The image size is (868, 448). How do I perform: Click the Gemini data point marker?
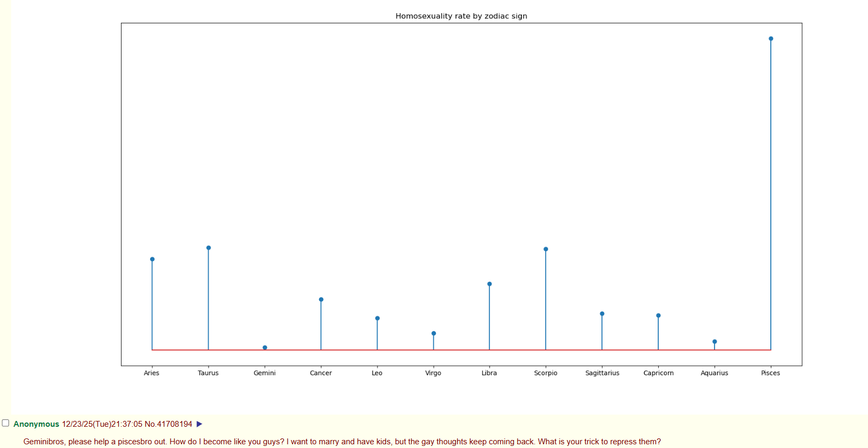(265, 348)
